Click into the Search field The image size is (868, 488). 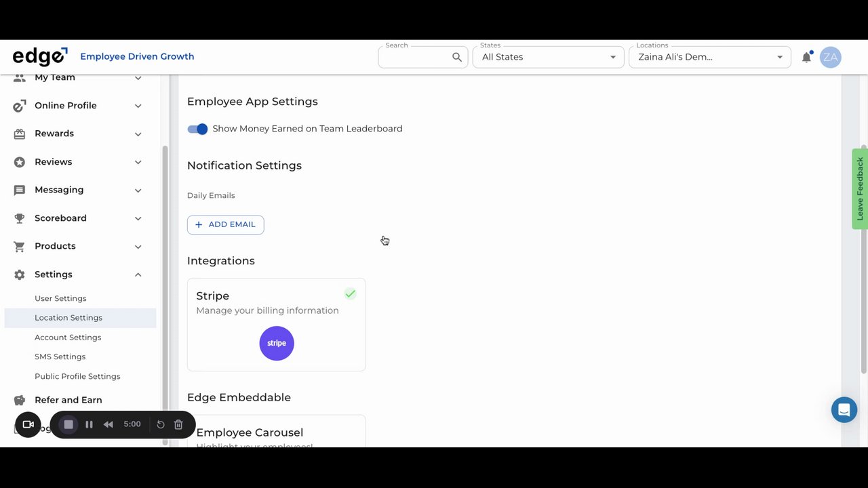coord(415,58)
